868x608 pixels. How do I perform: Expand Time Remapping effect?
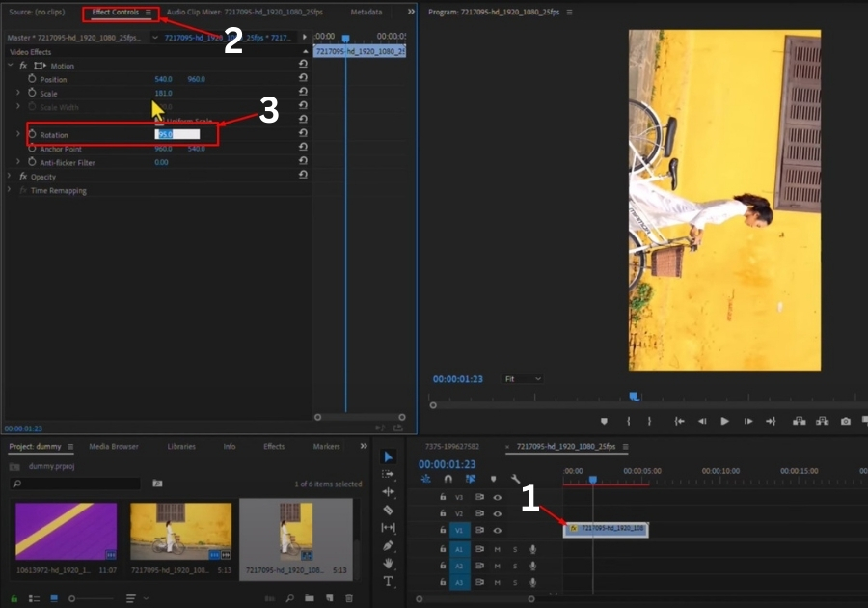click(x=9, y=189)
